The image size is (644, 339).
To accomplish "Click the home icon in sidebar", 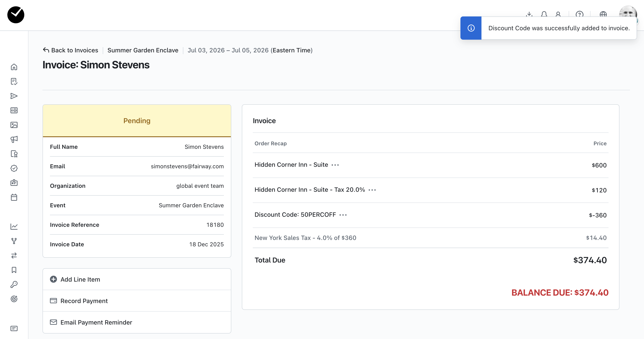I will [14, 67].
